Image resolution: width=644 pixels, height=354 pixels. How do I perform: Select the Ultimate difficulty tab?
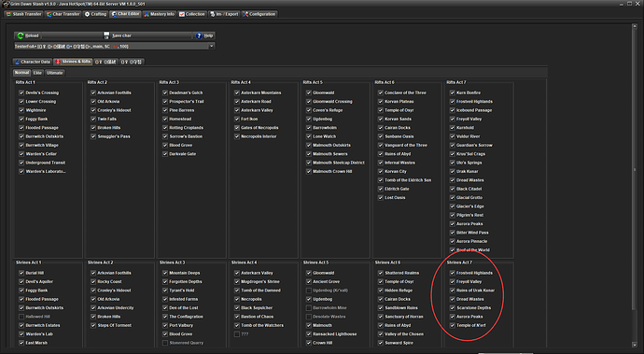[55, 73]
